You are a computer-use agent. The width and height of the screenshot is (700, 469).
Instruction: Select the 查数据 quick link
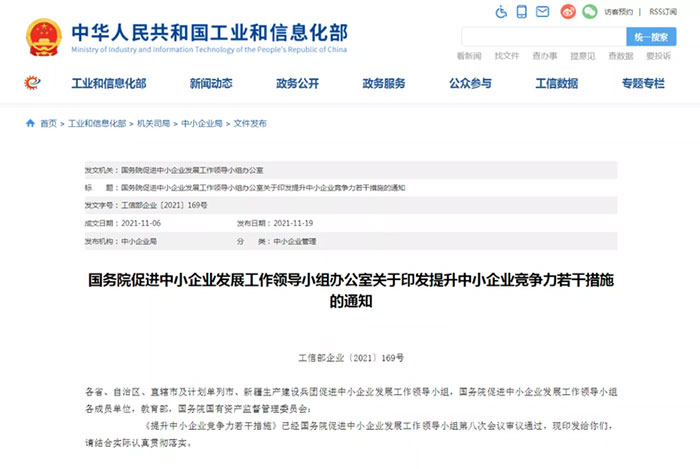621,56
